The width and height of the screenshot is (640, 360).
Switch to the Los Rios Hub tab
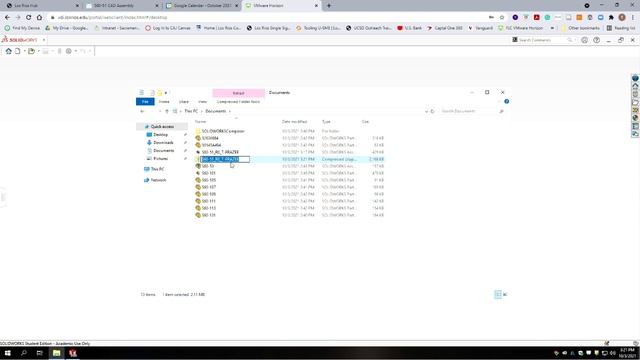click(42, 6)
